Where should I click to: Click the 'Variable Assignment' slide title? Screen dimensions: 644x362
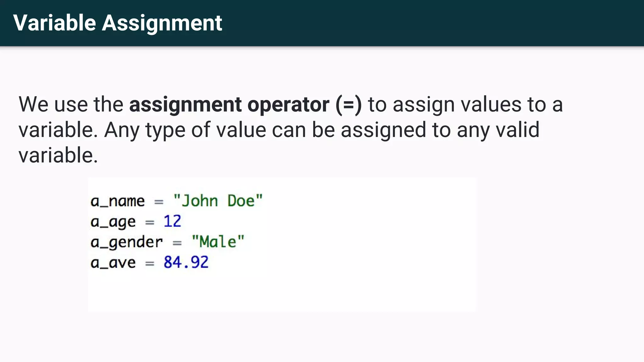[118, 23]
